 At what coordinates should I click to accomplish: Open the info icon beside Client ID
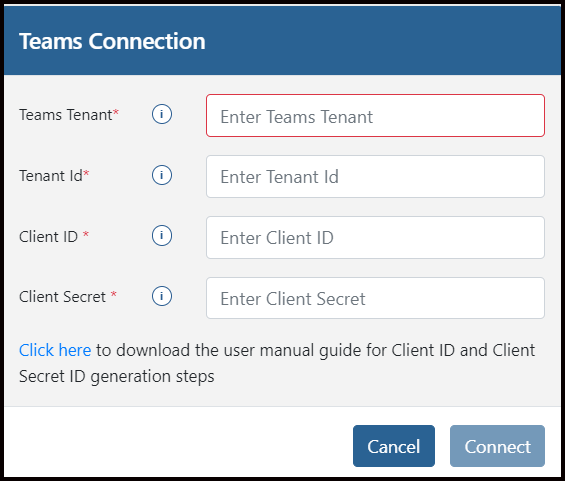(162, 236)
